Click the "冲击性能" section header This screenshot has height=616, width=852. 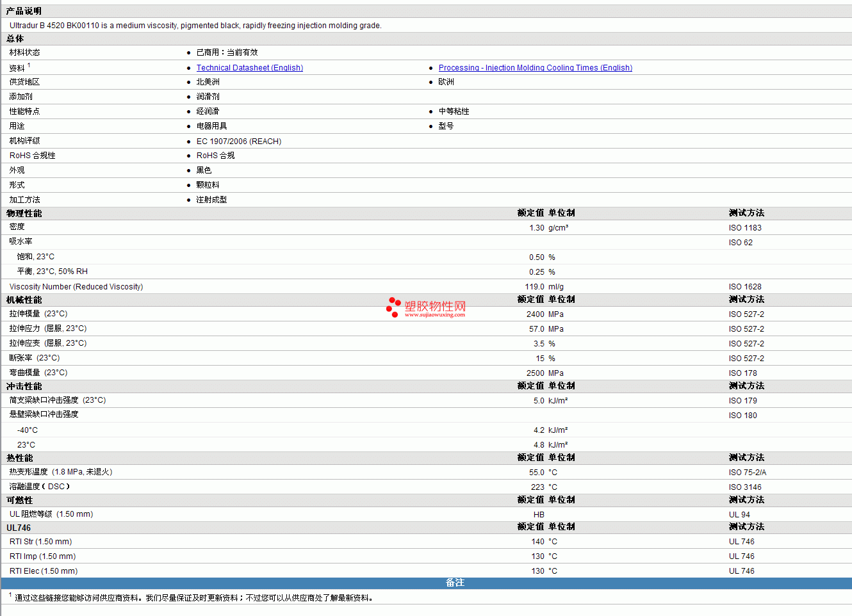24,387
